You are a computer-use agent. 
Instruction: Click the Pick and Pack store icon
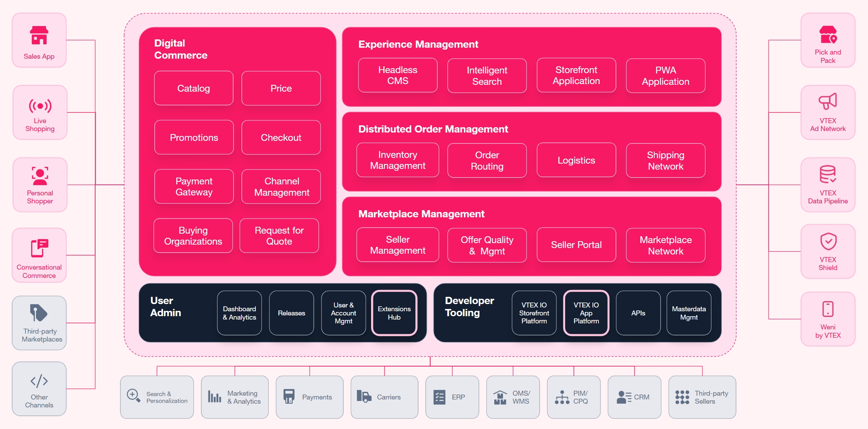pyautogui.click(x=828, y=35)
